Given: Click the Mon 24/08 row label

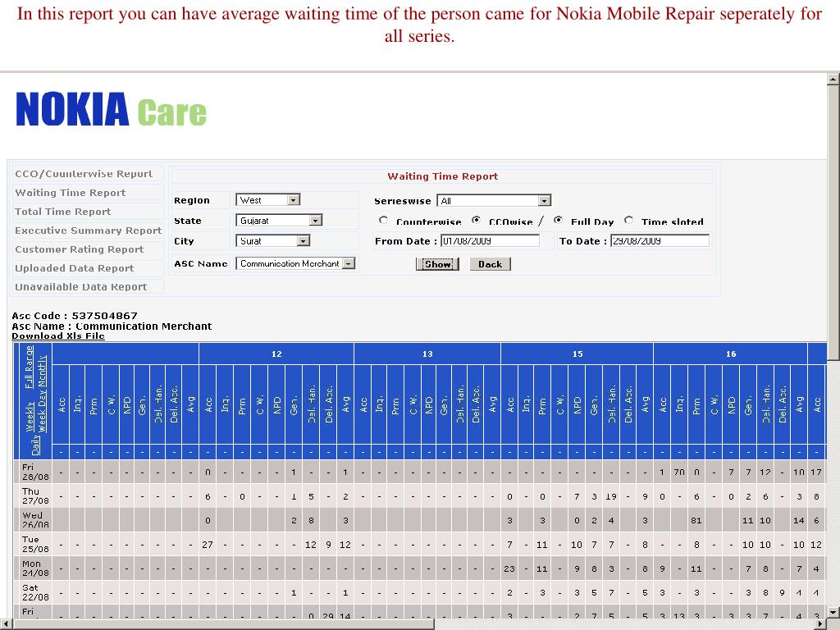Looking at the screenshot, I should [35, 568].
